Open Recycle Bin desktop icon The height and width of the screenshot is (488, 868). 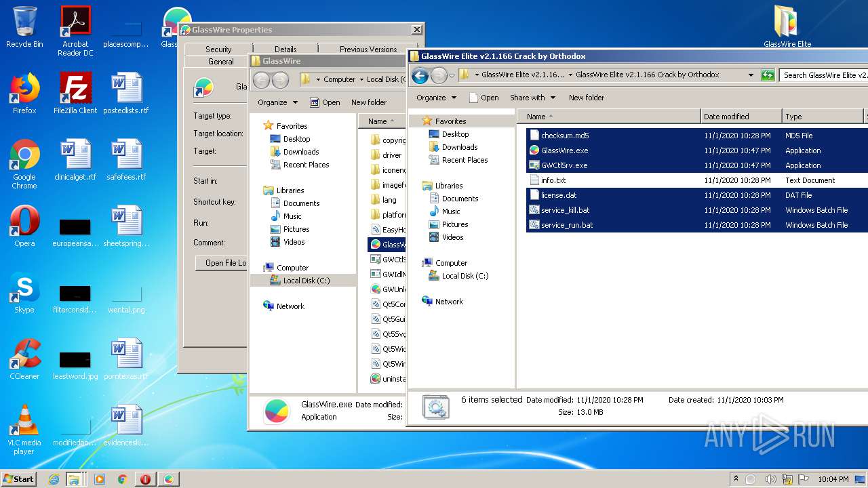point(24,27)
